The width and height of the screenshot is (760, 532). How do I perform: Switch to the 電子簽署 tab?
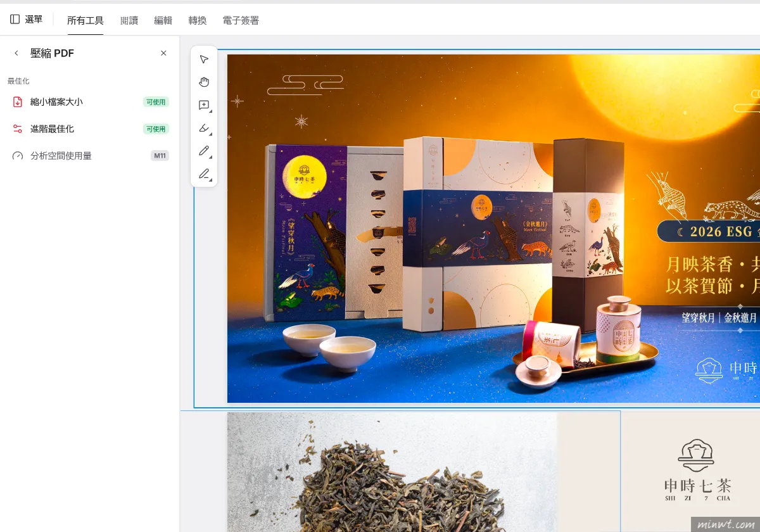(x=241, y=20)
